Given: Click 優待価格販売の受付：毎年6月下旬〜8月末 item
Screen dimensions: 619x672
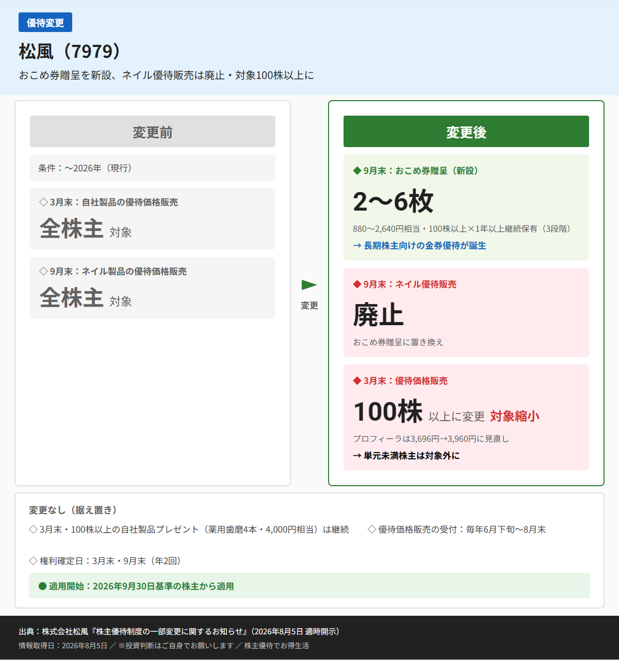Looking at the screenshot, I should (457, 530).
